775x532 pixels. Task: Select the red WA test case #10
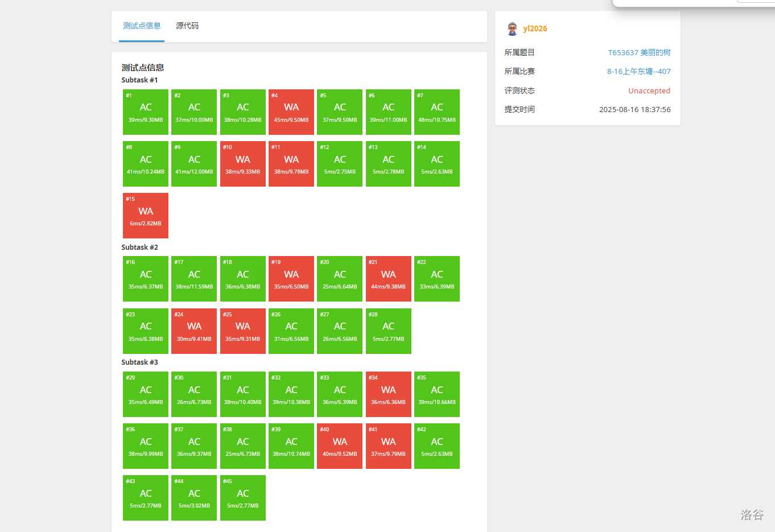[243, 164]
